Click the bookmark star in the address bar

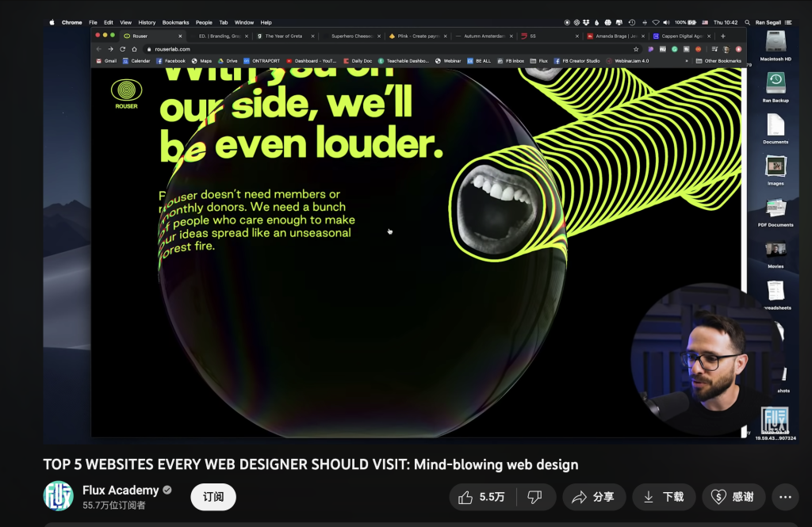635,49
